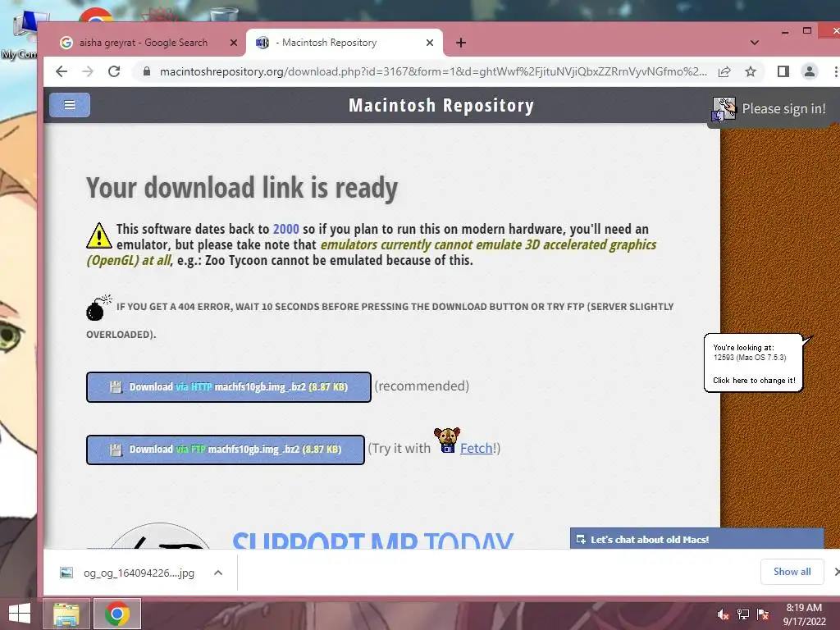This screenshot has height=630, width=840.
Task: Open the Windows Start menu
Action: coord(20,614)
